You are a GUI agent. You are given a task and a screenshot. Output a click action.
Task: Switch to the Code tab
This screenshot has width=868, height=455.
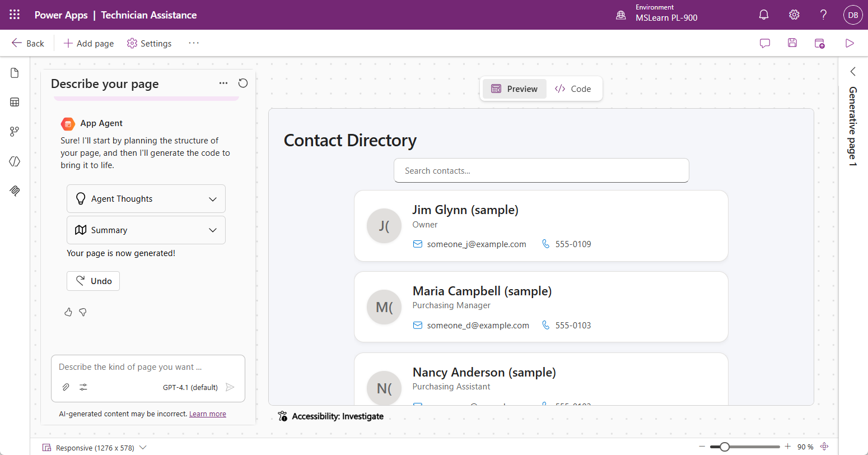tap(573, 89)
